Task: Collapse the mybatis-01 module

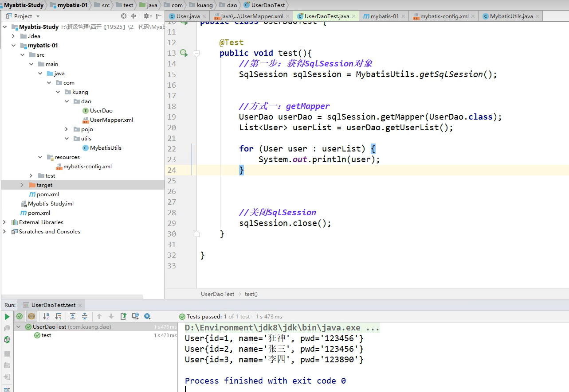Action: click(x=13, y=45)
